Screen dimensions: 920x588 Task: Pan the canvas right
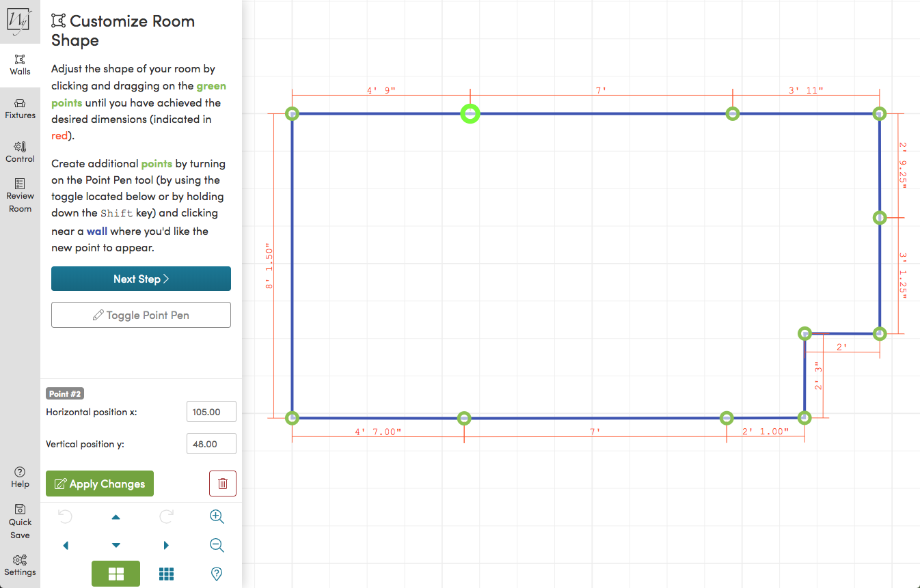coord(167,545)
